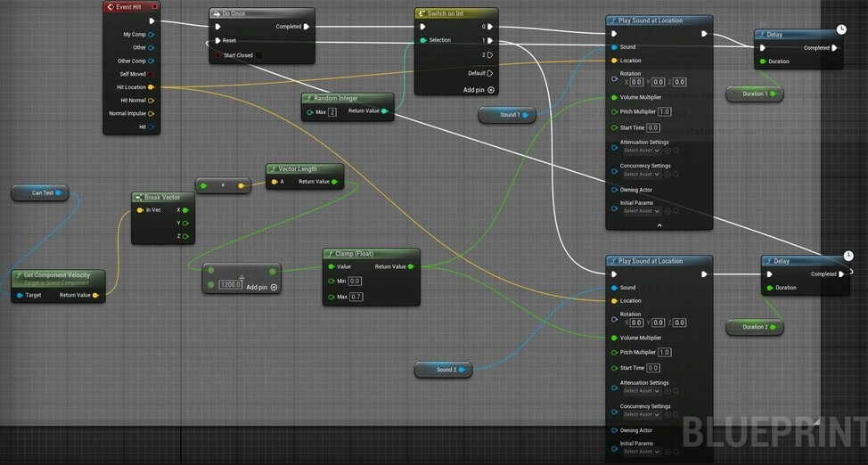Click the 1200.0 divisor field on divide node
Screen dimensions: 868x465
(x=230, y=284)
